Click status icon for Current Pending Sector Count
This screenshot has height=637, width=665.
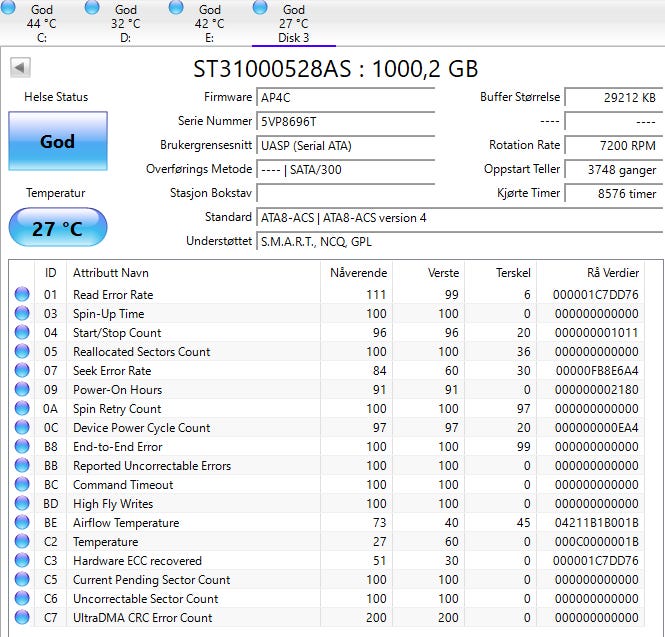(22, 580)
